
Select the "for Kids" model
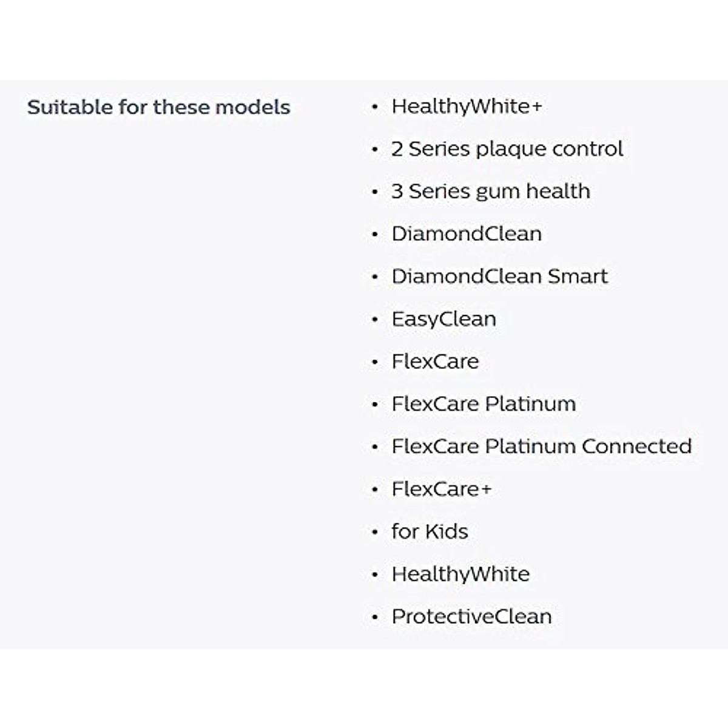430,531
